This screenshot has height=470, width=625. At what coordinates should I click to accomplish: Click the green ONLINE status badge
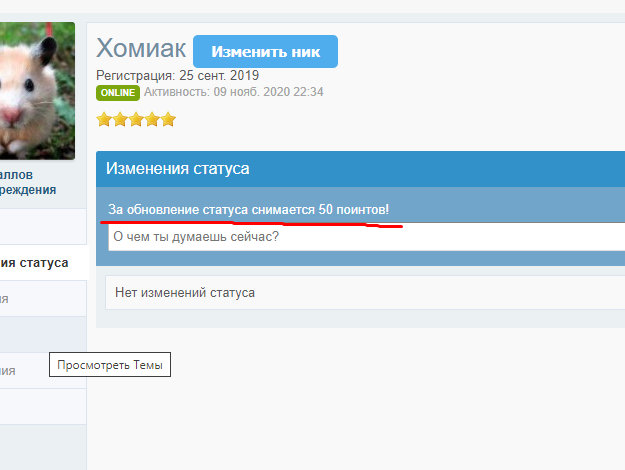coord(118,93)
